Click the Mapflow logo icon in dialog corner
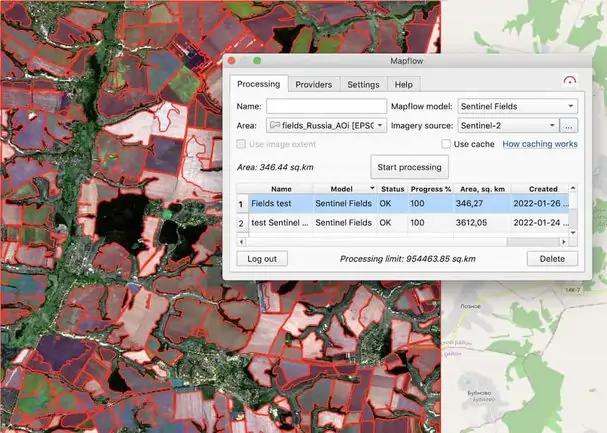This screenshot has height=433, width=607. (569, 80)
